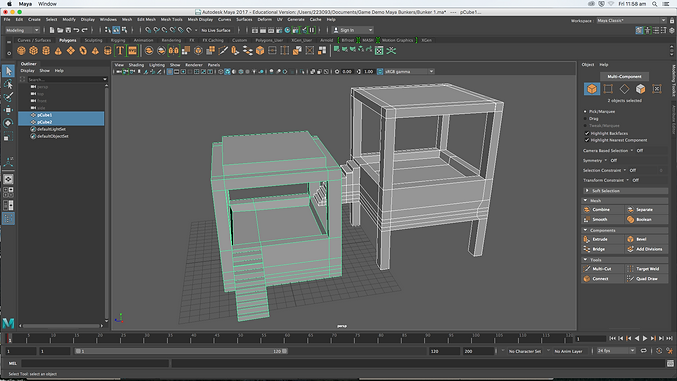677x381 pixels.
Task: Click the Quad Draw tool
Action: 646,279
